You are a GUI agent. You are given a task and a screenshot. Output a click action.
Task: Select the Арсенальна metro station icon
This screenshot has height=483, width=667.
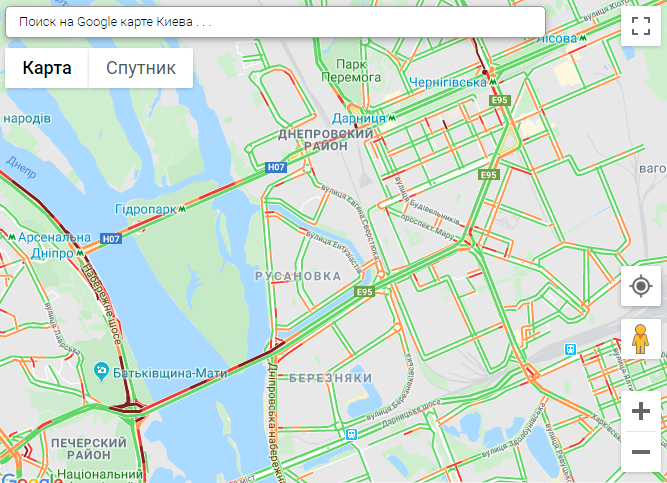point(12,237)
